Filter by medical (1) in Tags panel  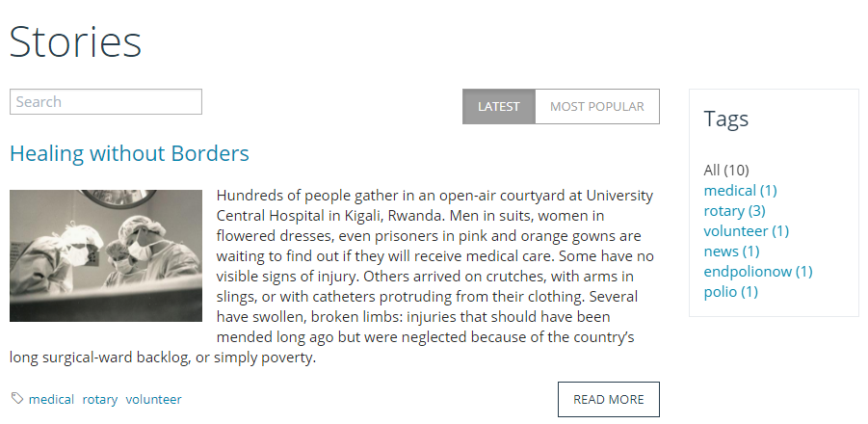740,191
